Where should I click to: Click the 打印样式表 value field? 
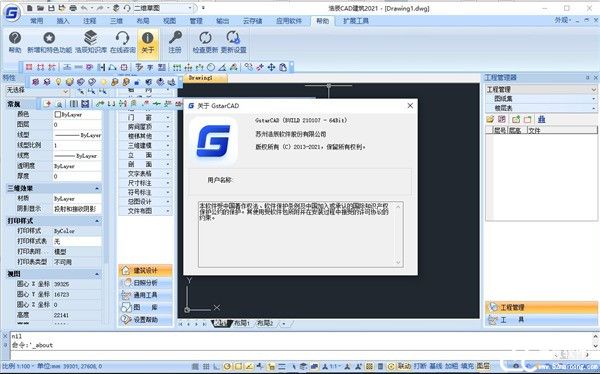pyautogui.click(x=77, y=241)
